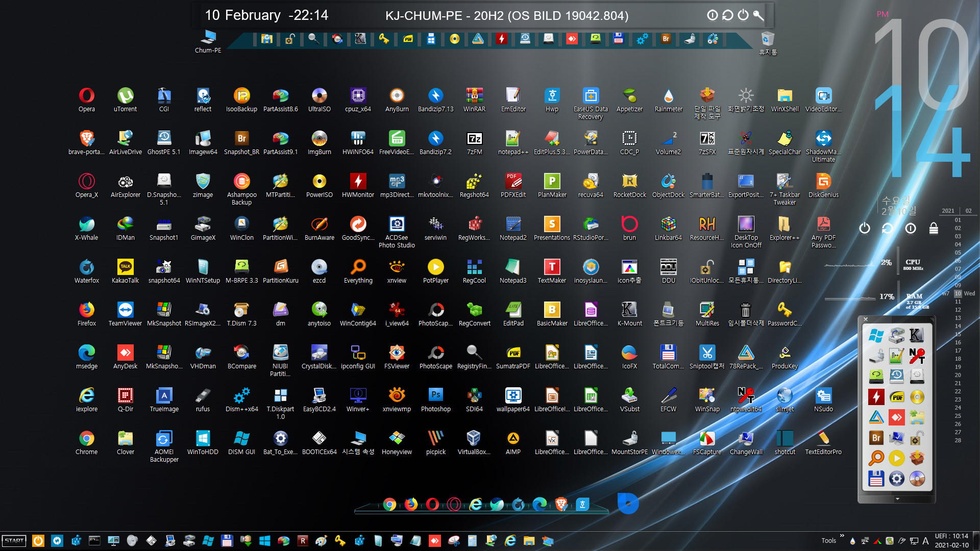Click the restart icon in top bar
980x551 pixels.
728,15
